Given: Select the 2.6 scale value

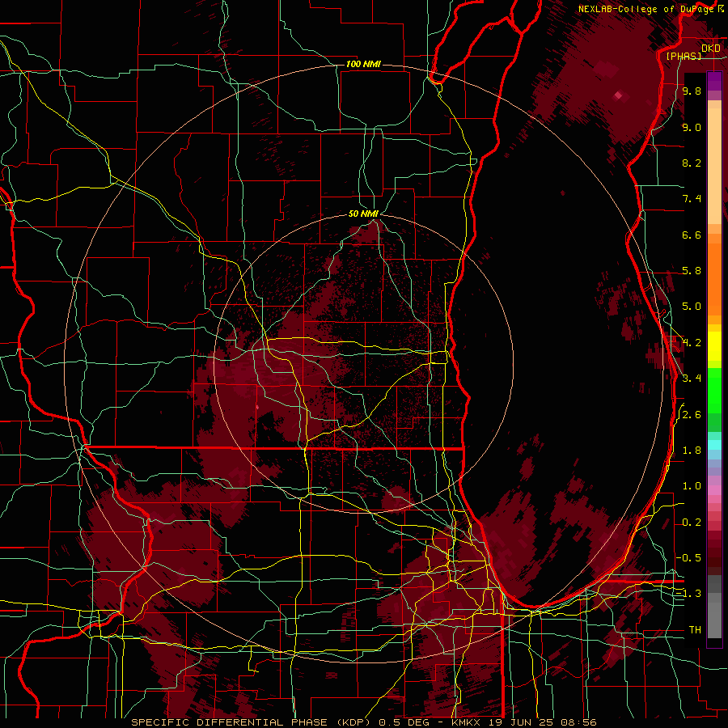Looking at the screenshot, I should pos(692,415).
